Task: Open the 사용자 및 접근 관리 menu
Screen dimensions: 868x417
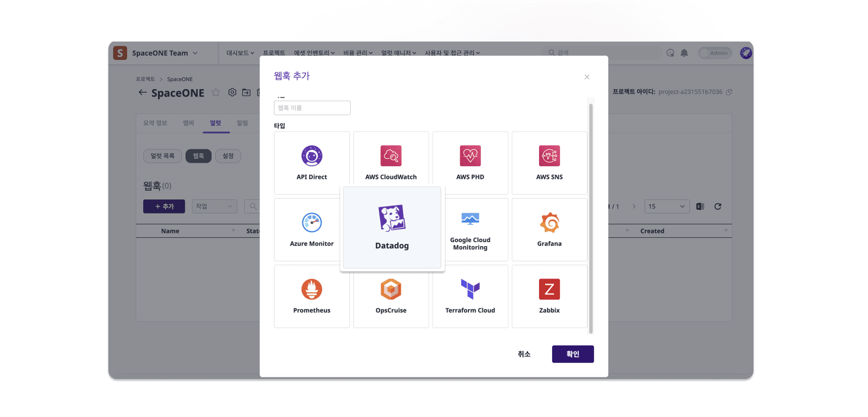Action: (452, 53)
